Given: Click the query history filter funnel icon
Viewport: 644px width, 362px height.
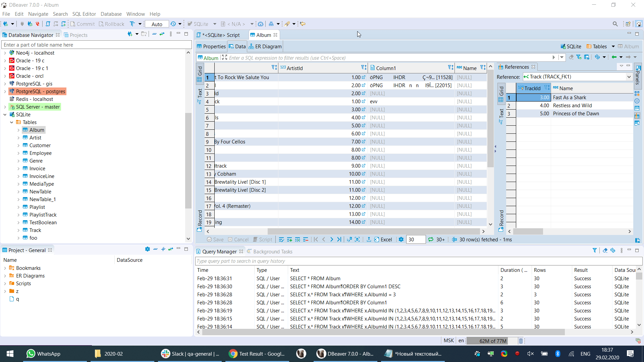Looking at the screenshot, I should click(595, 250).
